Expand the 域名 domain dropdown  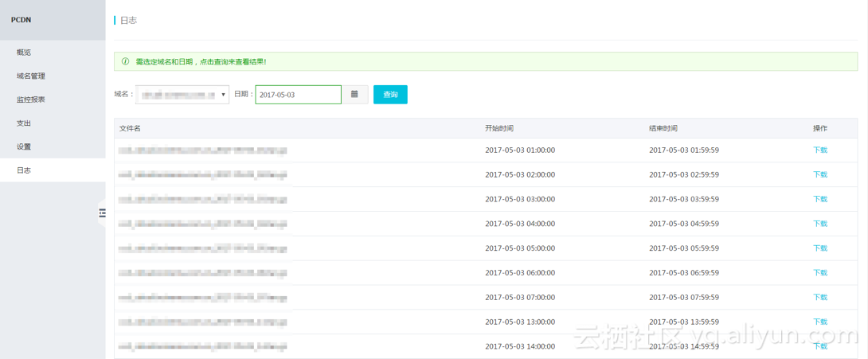[182, 95]
